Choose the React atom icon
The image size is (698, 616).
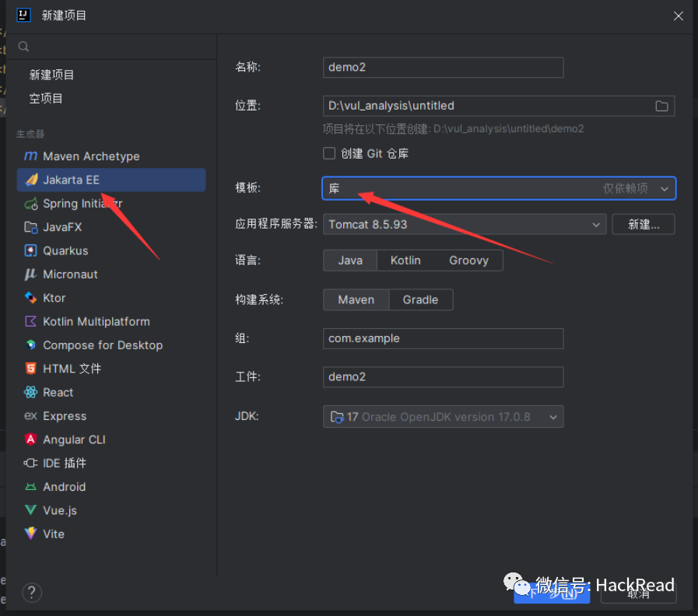[30, 392]
